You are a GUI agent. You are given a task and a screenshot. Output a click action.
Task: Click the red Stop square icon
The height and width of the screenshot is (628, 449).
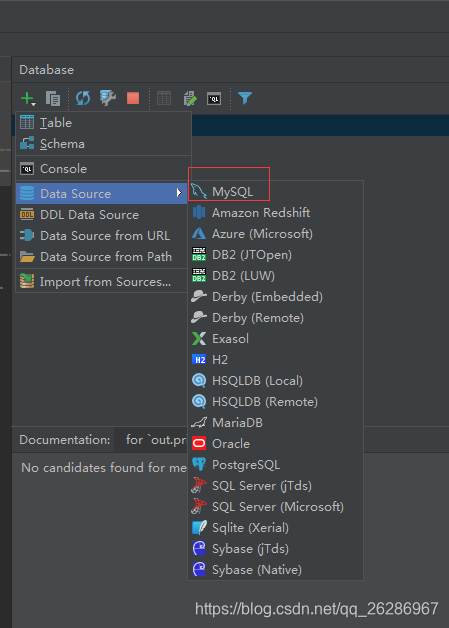[133, 98]
